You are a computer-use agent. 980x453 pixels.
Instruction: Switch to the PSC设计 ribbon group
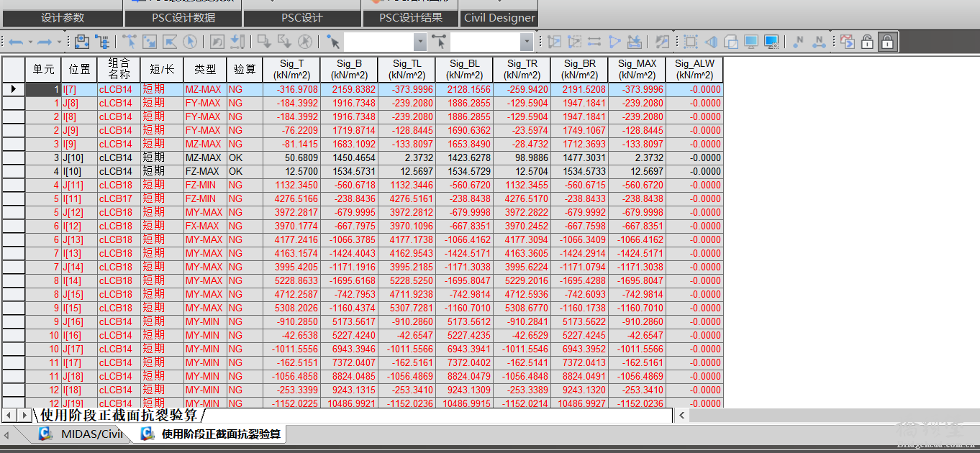[x=301, y=18]
